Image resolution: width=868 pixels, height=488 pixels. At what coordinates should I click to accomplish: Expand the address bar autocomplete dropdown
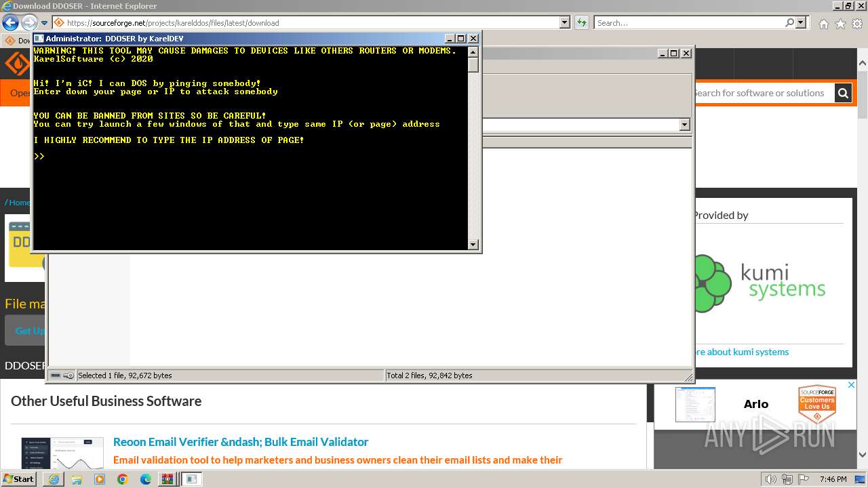564,22
